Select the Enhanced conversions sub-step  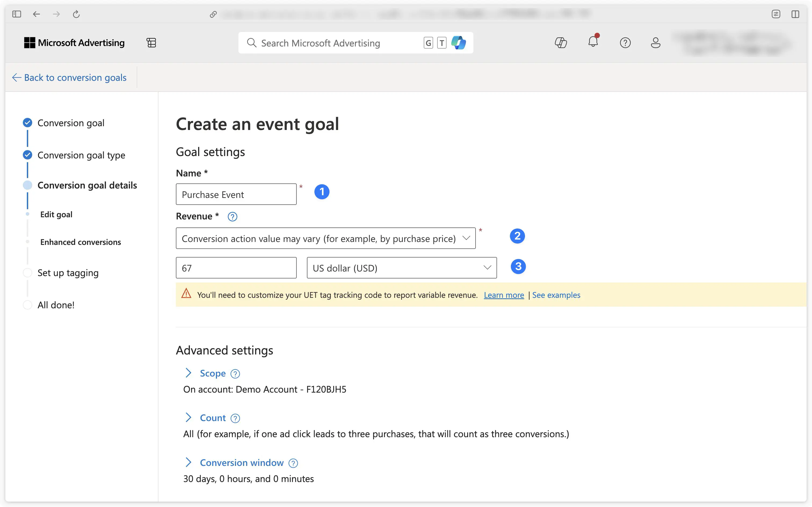point(81,242)
